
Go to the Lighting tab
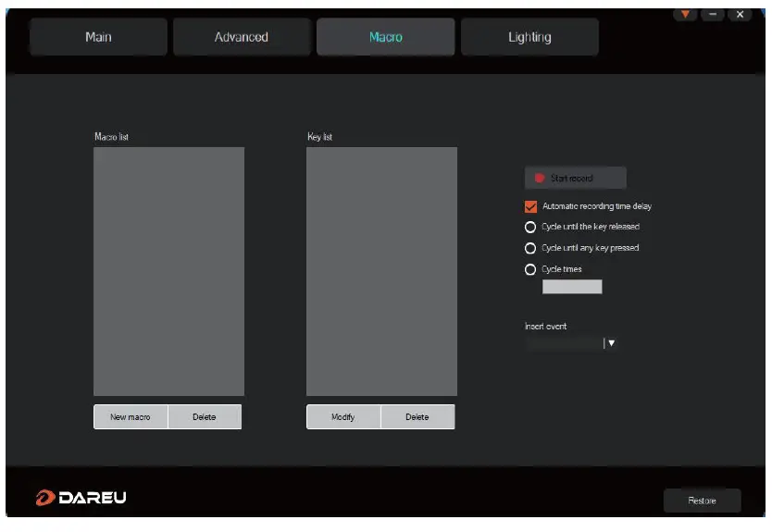[x=529, y=37]
